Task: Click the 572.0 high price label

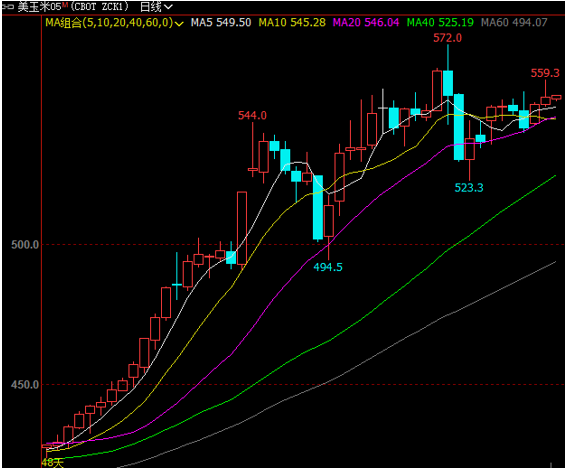Action: click(x=447, y=38)
